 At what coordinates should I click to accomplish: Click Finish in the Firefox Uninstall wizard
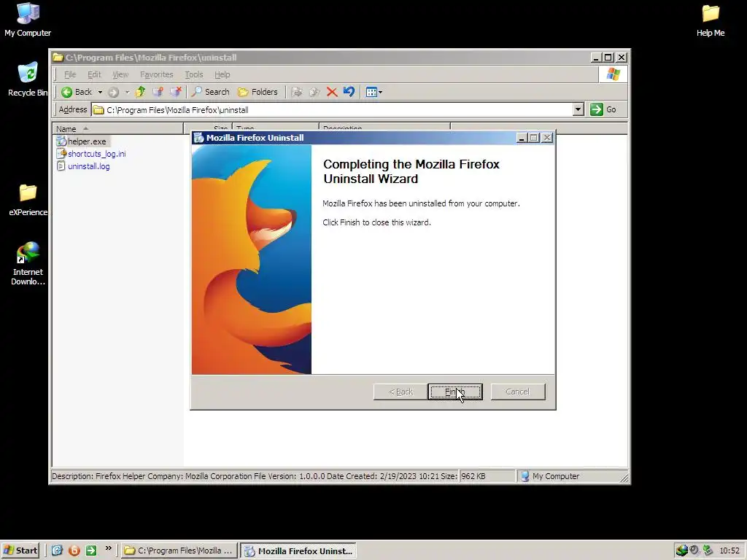pyautogui.click(x=455, y=392)
